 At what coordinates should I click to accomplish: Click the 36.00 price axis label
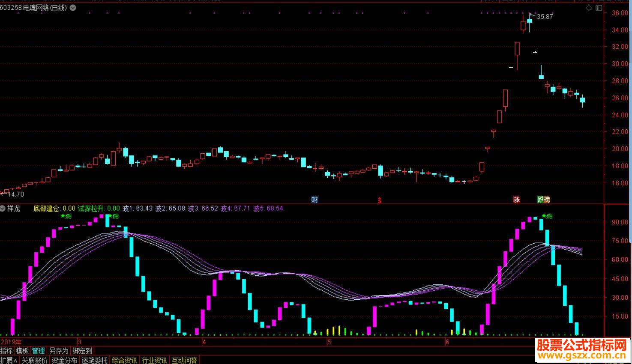[620, 13]
